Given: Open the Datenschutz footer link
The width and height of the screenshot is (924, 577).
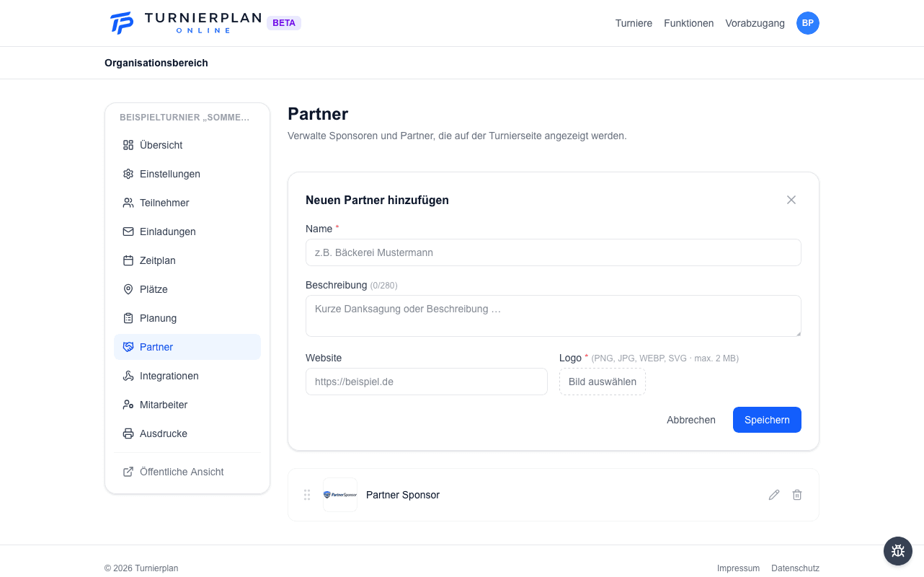Looking at the screenshot, I should [795, 568].
